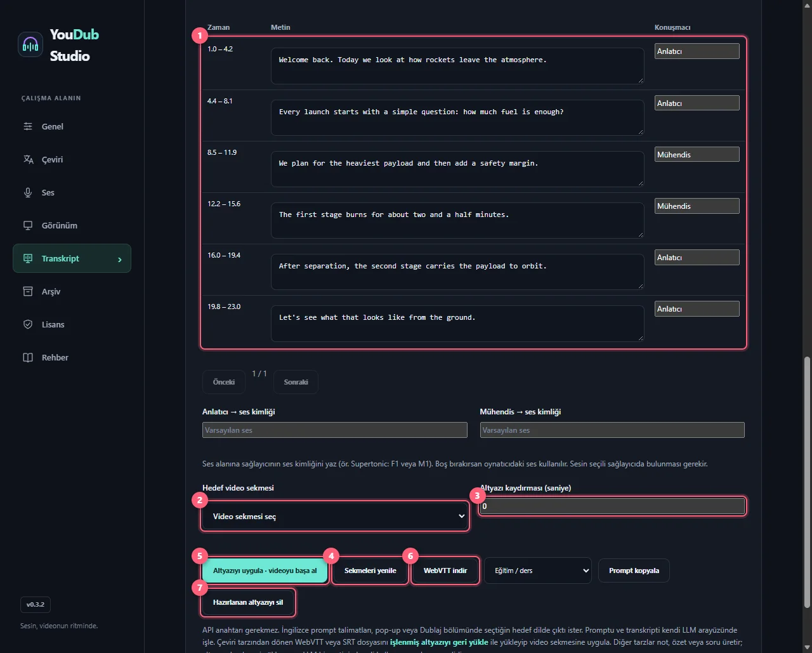Click the "12.2 – 15.6" time cell
This screenshot has height=653, width=812.
pos(224,204)
